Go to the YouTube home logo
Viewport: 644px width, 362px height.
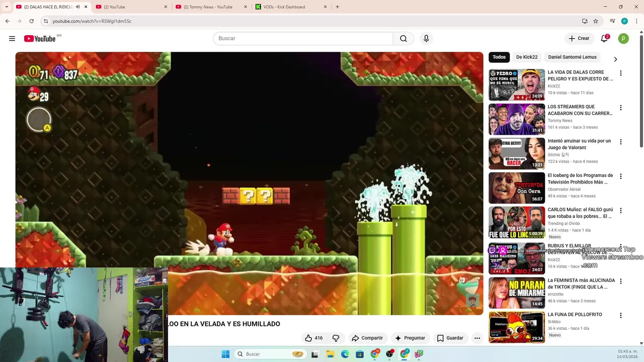click(40, 39)
